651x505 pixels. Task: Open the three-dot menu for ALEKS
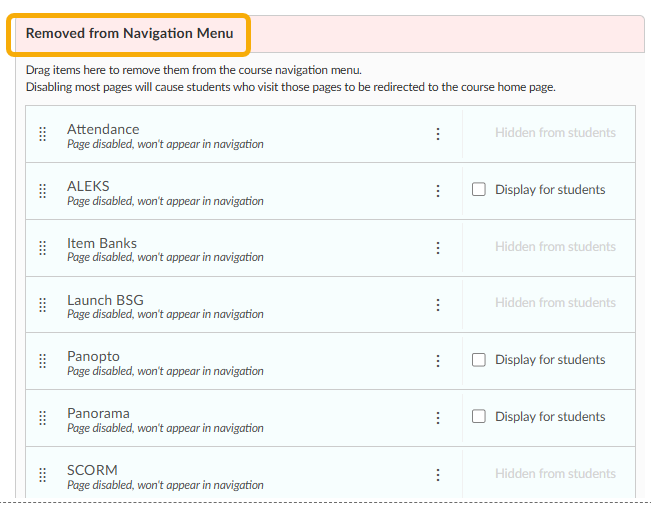(x=438, y=191)
